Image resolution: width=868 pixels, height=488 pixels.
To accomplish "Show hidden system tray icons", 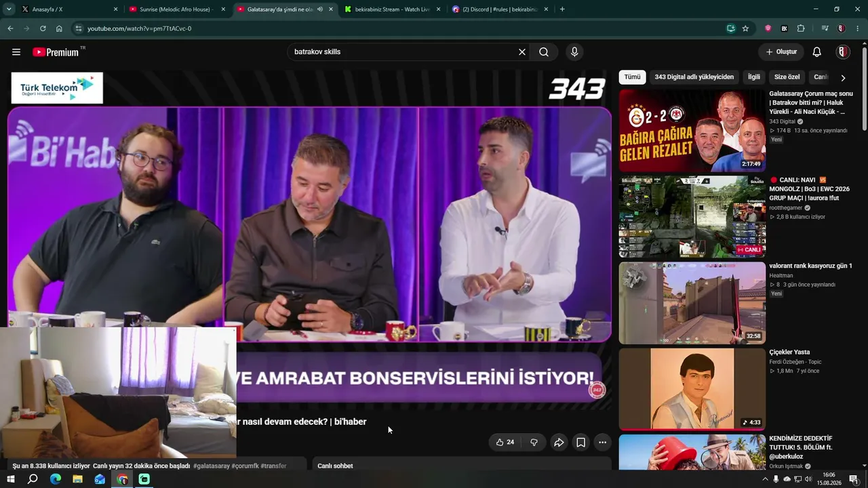I will (x=766, y=479).
